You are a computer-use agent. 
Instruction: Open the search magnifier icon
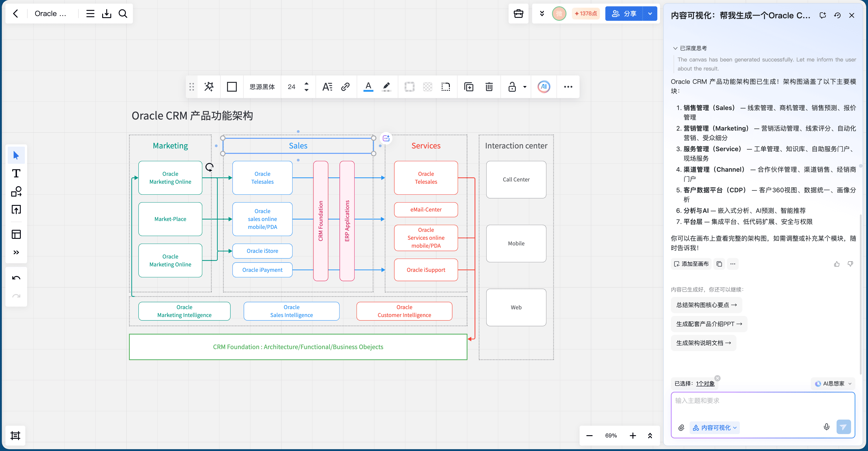click(123, 14)
